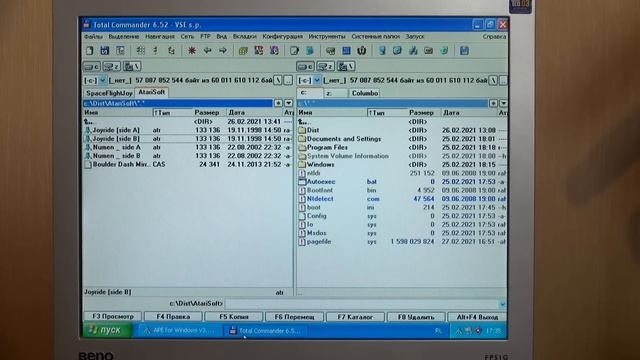Click the rightmost floppy disk toolbar icon
This screenshot has width=640, height=360.
coord(464,51)
